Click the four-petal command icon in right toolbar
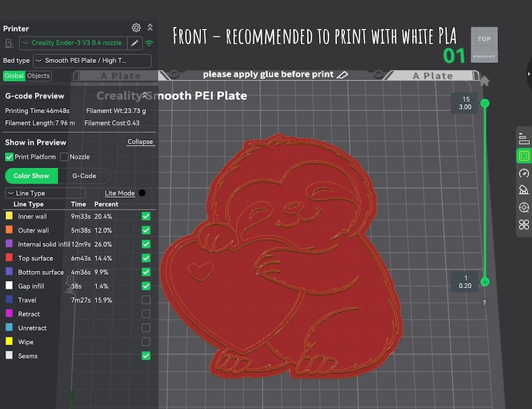Screen dimensions: 532x409 click(x=524, y=225)
